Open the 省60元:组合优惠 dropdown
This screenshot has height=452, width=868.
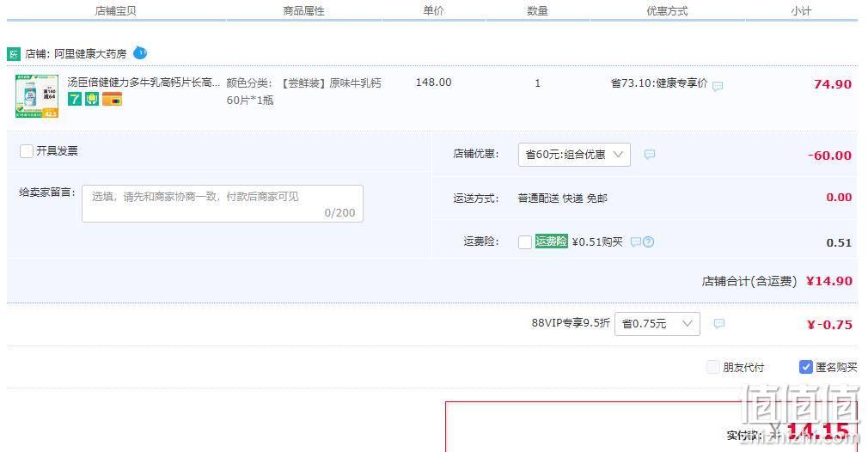574,155
